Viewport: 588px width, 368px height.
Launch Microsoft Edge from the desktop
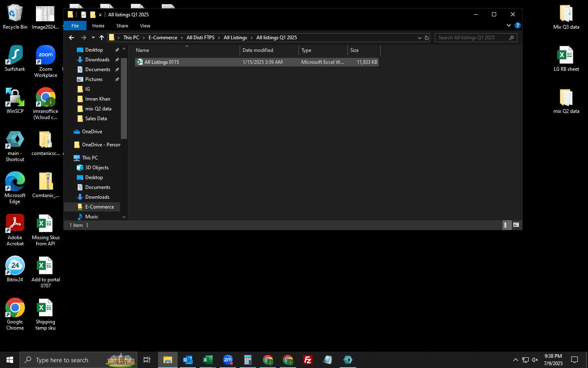click(x=15, y=188)
